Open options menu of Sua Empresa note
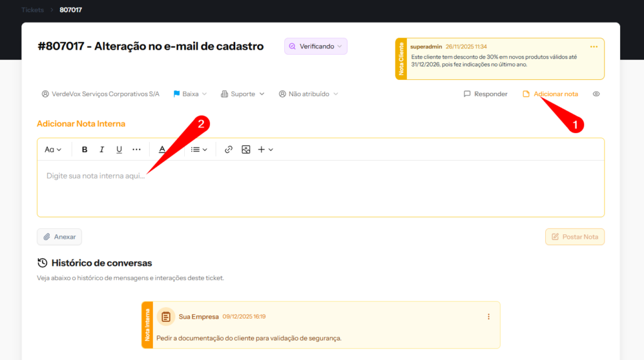The width and height of the screenshot is (644, 360). pos(489,317)
